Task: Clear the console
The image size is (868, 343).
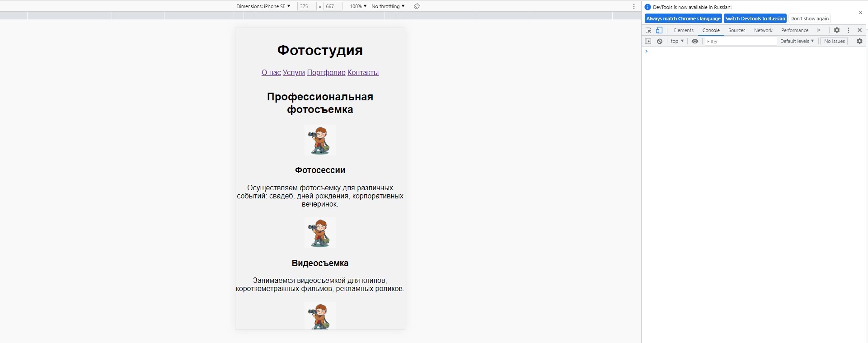Action: pos(660,41)
